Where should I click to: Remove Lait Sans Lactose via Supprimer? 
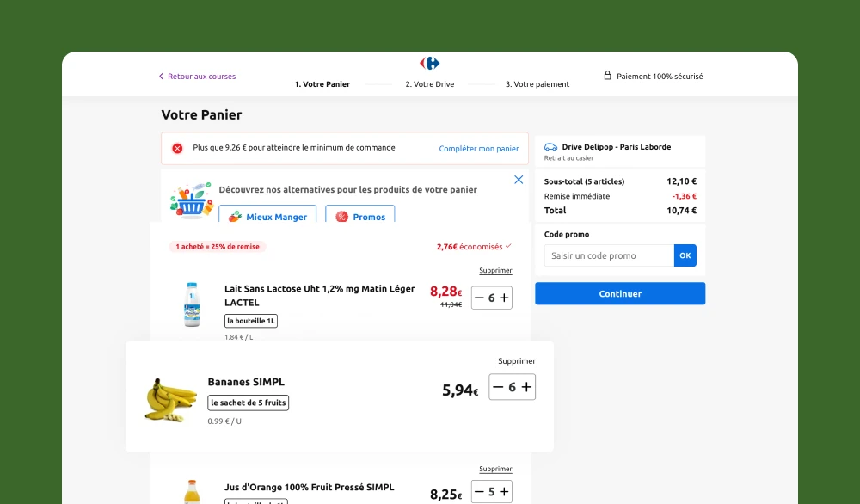point(495,270)
